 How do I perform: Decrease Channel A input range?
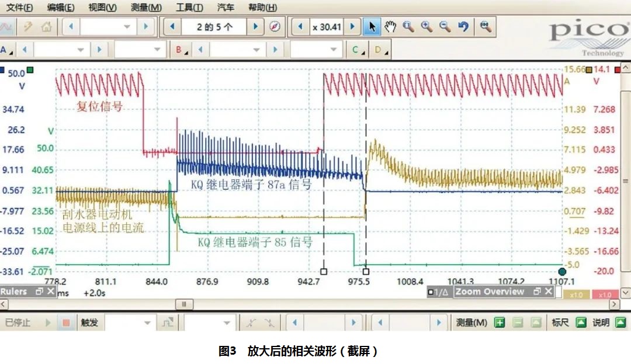pyautogui.click(x=25, y=50)
